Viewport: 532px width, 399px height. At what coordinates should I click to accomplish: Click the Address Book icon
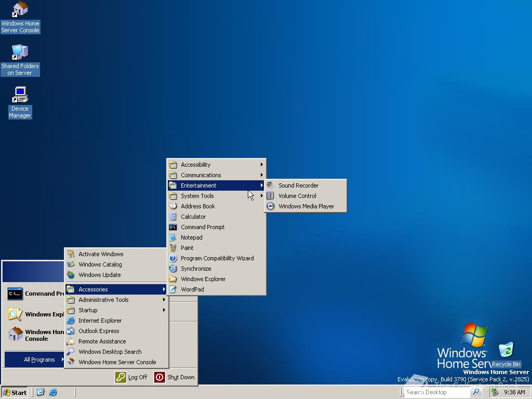(173, 206)
